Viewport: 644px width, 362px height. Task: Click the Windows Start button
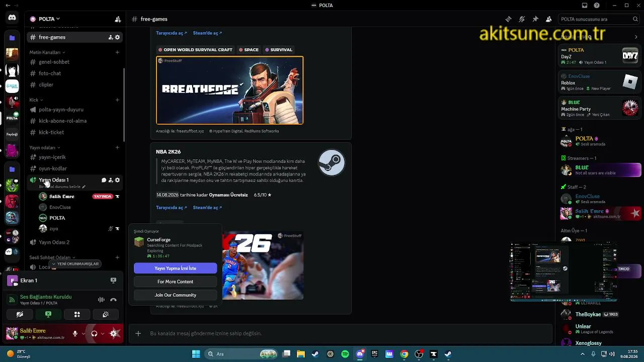pyautogui.click(x=196, y=354)
